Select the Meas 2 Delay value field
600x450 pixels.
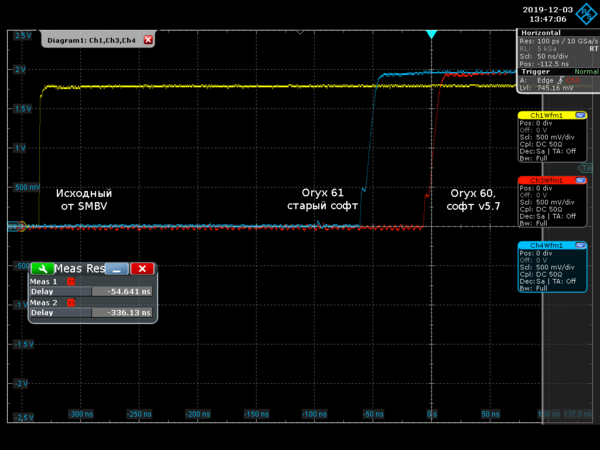[x=122, y=312]
